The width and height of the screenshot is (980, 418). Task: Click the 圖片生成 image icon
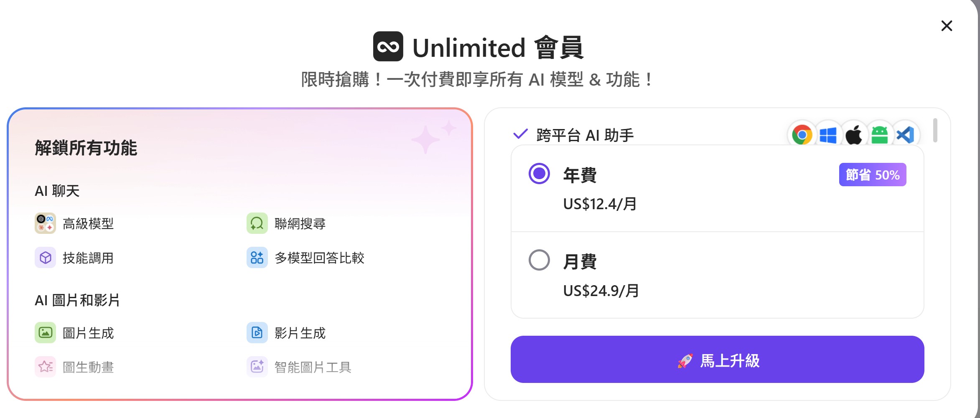[x=45, y=333]
